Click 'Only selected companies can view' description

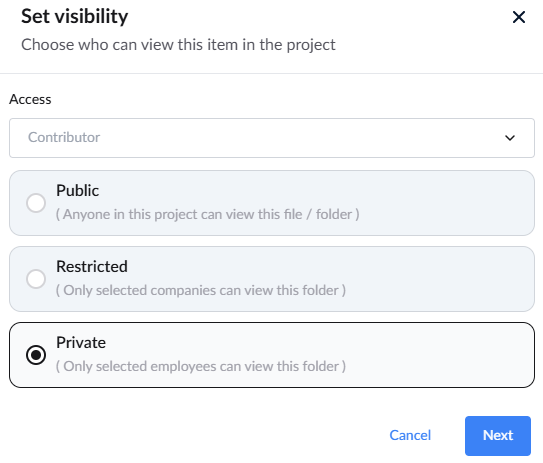point(201,290)
